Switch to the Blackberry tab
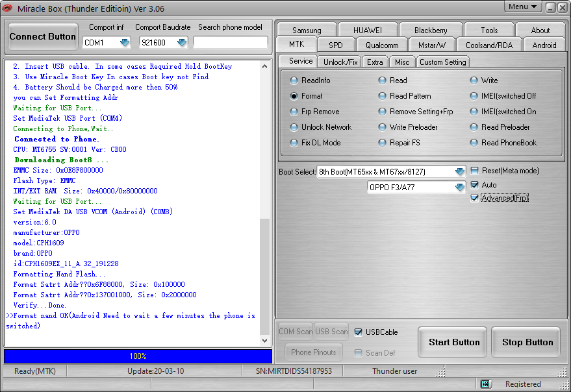This screenshot has width=571, height=392. pyautogui.click(x=431, y=31)
